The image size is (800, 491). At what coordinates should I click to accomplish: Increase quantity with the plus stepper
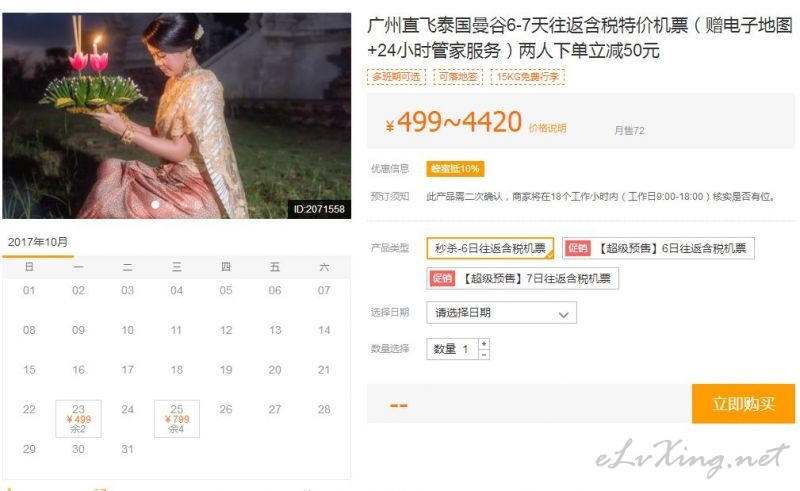[484, 343]
